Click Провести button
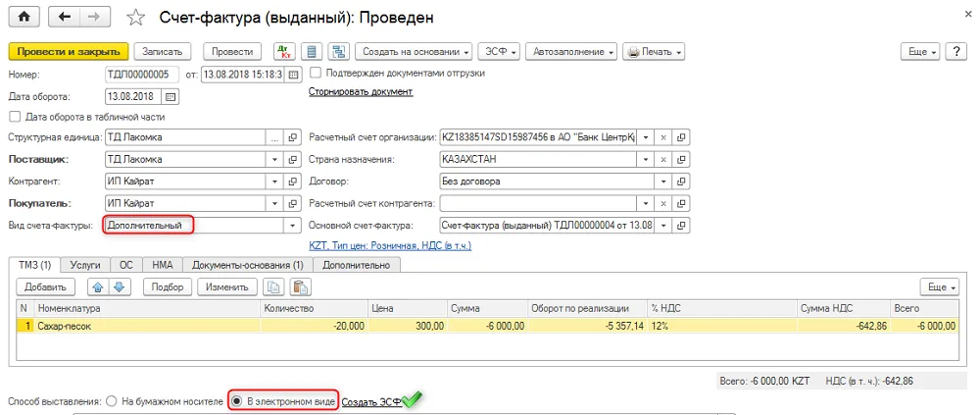The width and height of the screenshot is (980, 415). click(232, 52)
